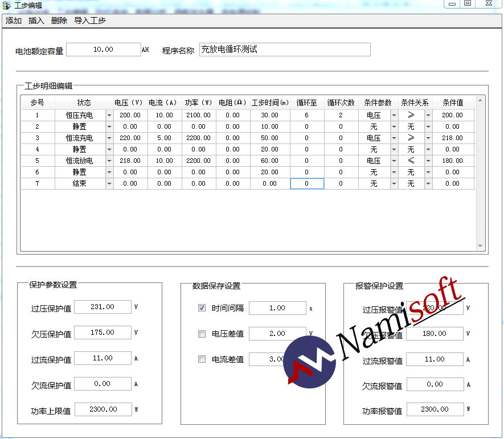Select the 过压保护值 input field
The image size is (504, 439).
point(103,307)
